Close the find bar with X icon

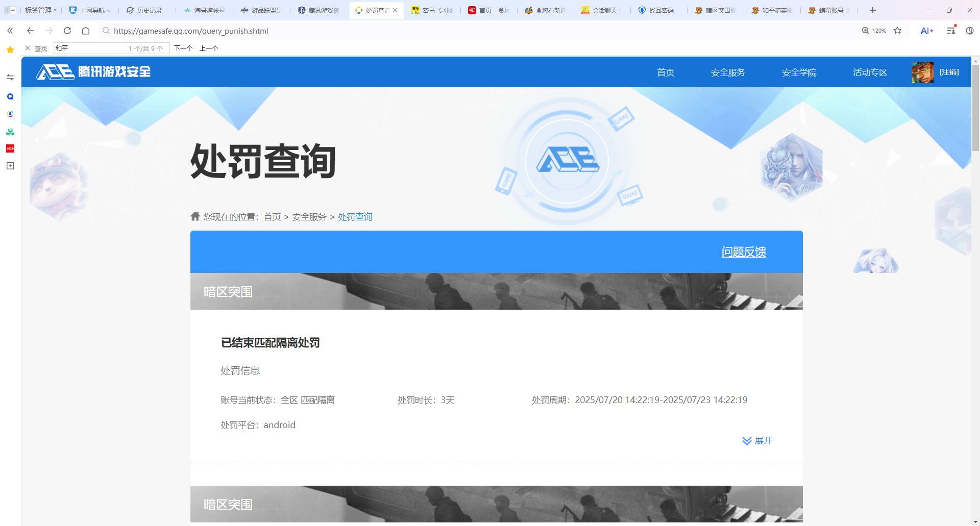click(28, 48)
